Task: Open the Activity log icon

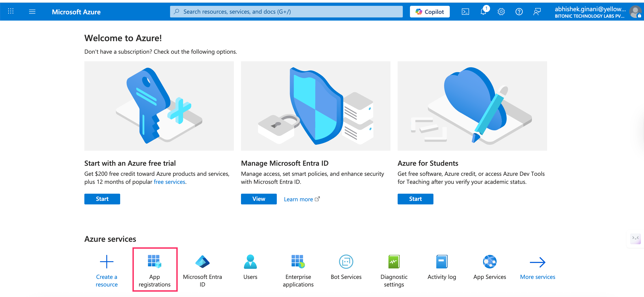Action: (442, 261)
